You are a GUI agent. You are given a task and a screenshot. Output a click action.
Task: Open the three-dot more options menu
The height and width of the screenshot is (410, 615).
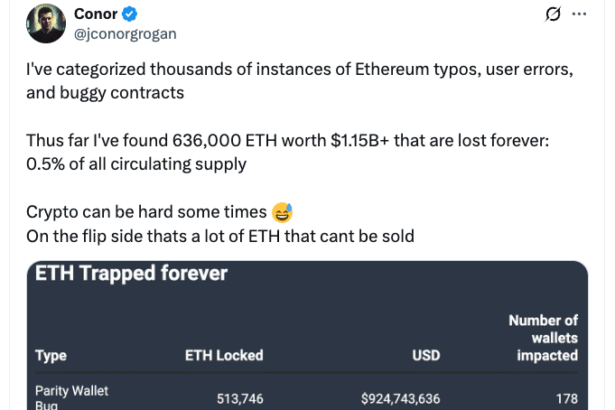point(578,15)
